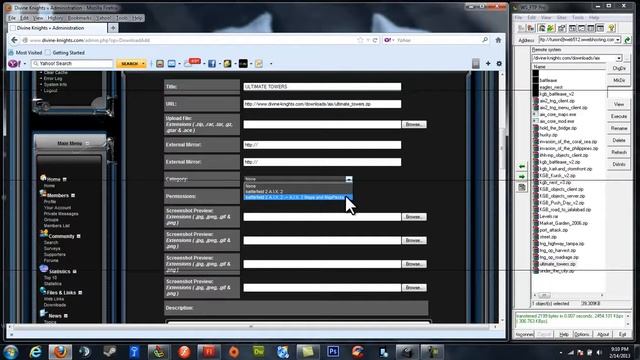
Task: Click the ChgDir button in WS_FTP
Action: click(619, 68)
